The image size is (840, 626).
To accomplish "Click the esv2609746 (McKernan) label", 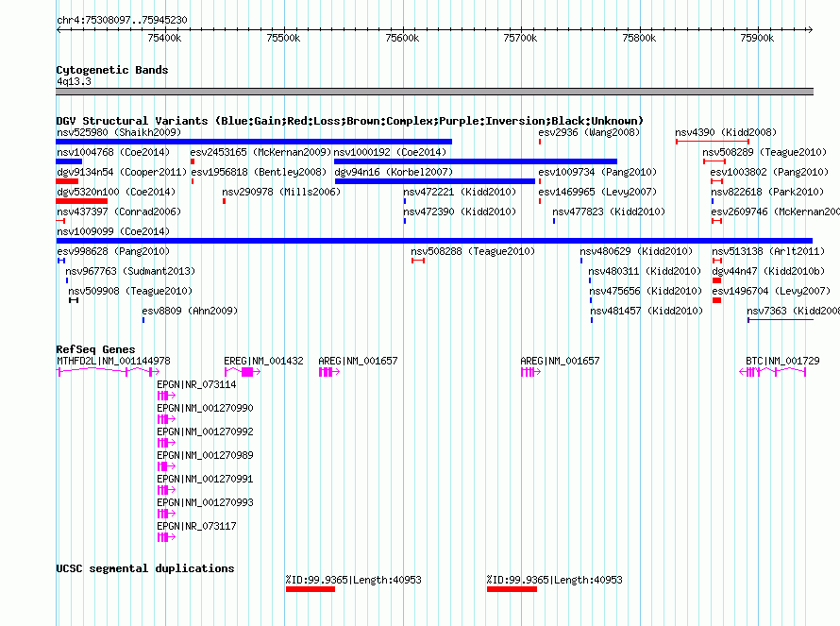I will pos(775,211).
